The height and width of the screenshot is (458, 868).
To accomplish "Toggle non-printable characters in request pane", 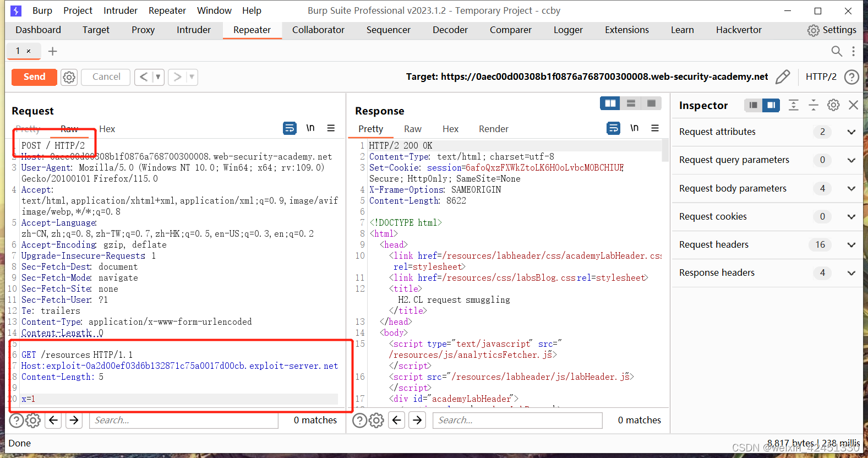I will click(310, 128).
